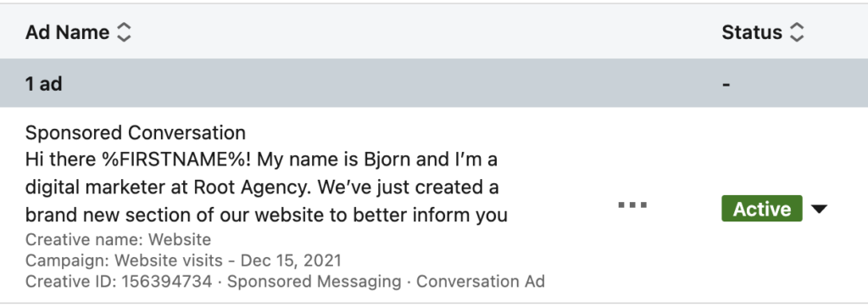Open the 'Website visits' campaign text

(x=169, y=260)
